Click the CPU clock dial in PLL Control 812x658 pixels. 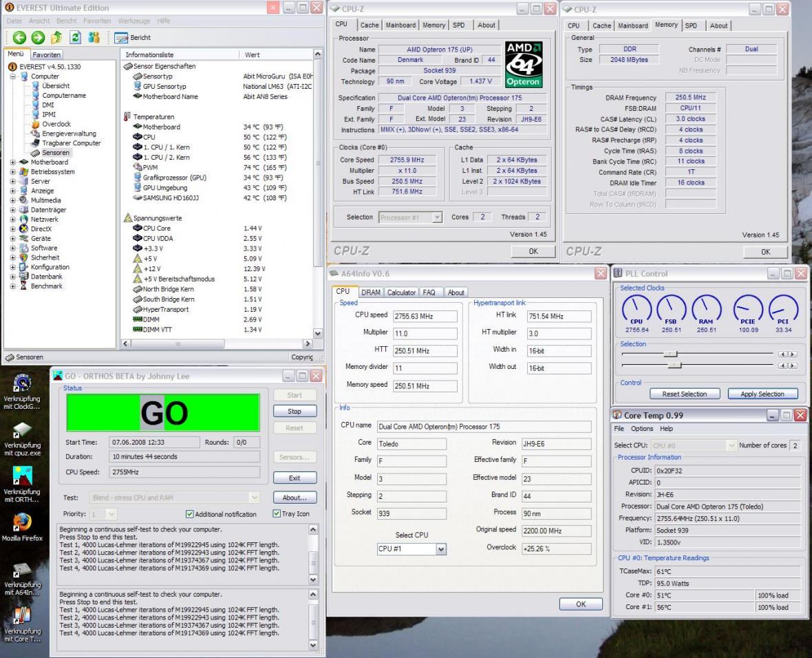click(637, 310)
